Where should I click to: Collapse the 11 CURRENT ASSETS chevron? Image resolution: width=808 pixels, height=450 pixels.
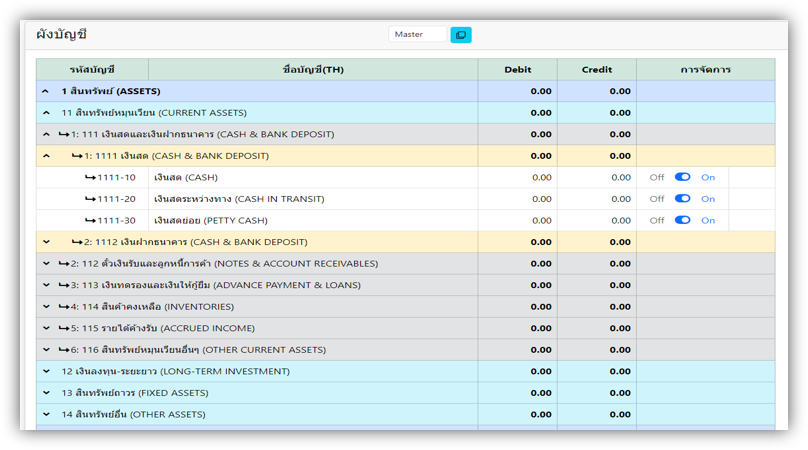pyautogui.click(x=46, y=113)
